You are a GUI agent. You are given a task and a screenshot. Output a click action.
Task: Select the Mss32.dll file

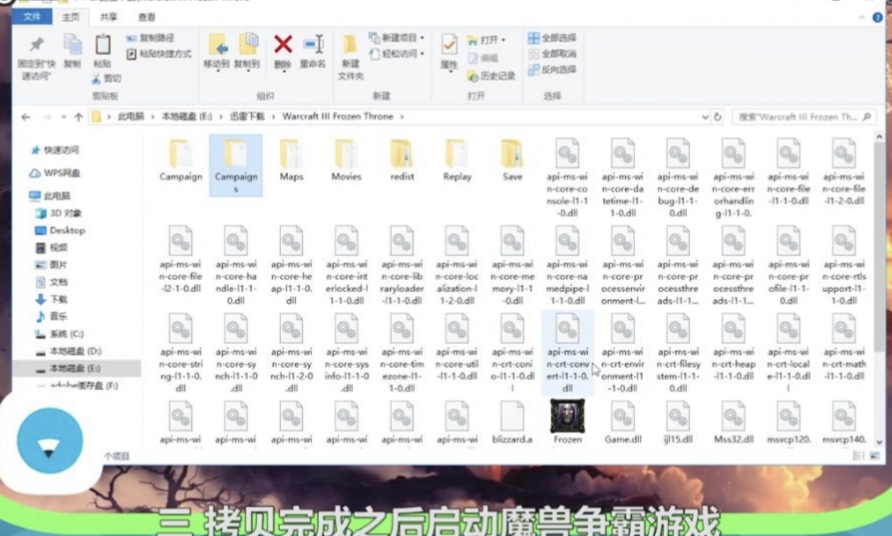733,422
